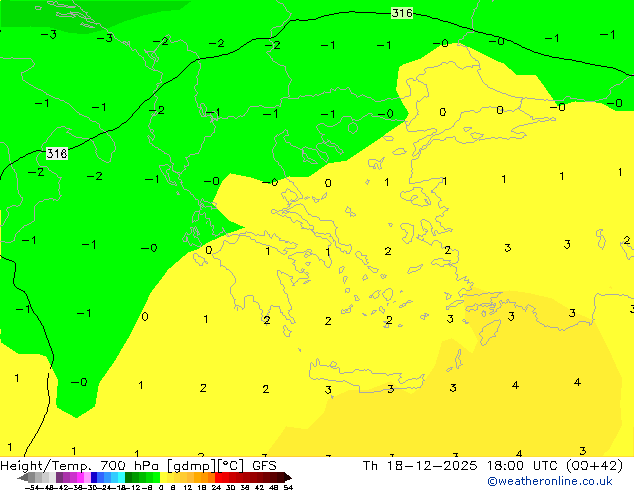Click the -54 minimum value on legend scale

[x=32, y=487]
